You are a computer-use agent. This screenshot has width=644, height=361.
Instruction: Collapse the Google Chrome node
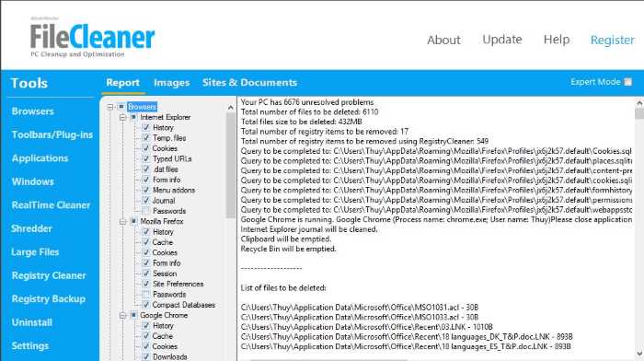[x=122, y=315]
